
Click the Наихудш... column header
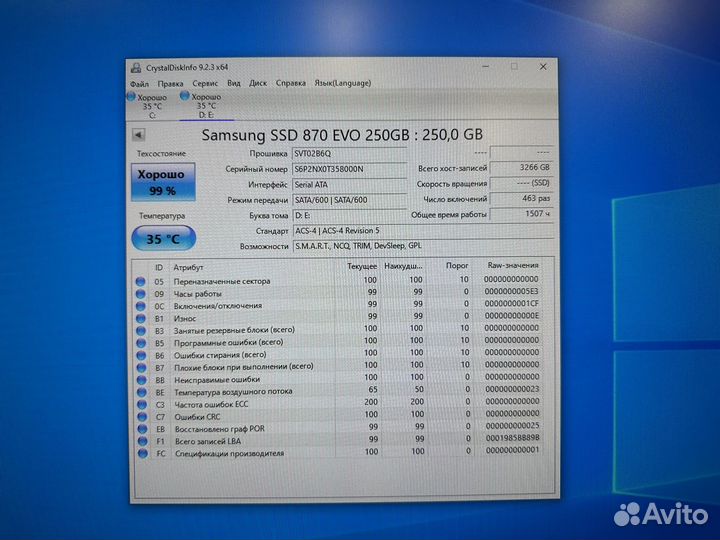point(403,266)
